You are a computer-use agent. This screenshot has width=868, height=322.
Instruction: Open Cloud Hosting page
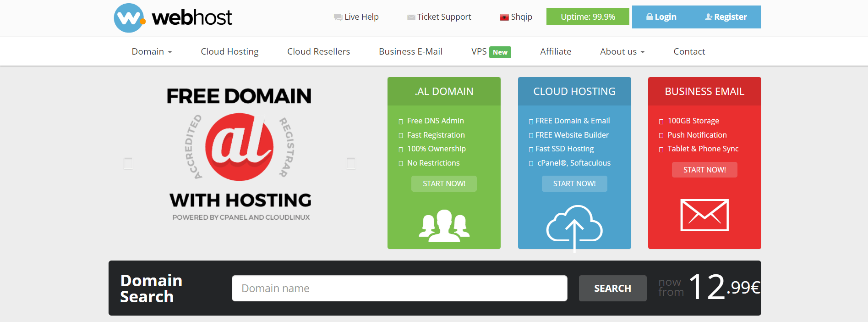(x=229, y=51)
